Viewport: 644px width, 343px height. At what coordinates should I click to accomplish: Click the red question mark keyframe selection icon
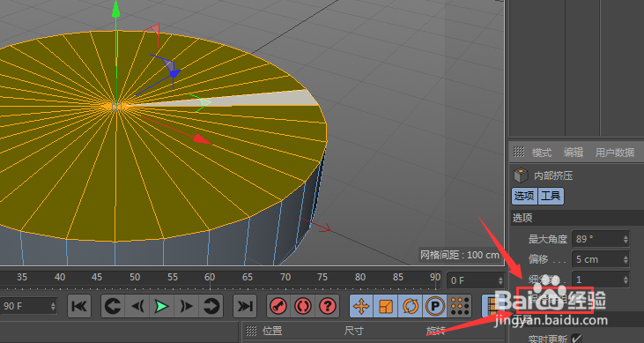[328, 306]
